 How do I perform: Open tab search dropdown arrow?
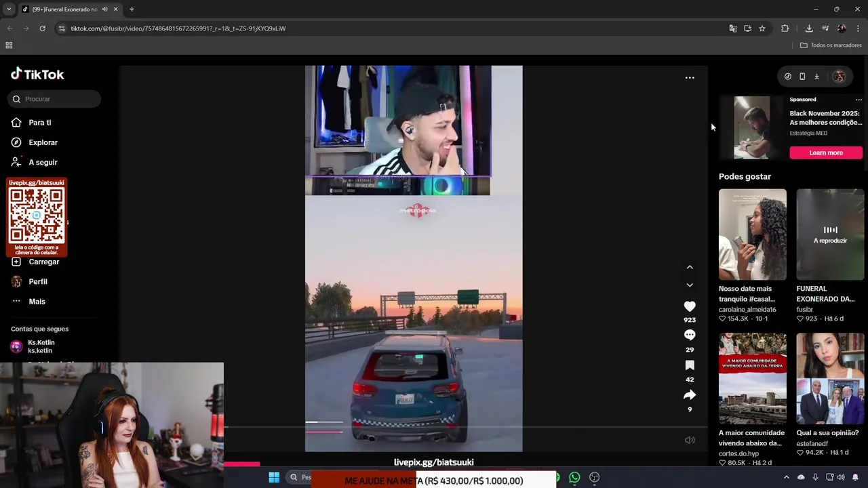click(x=9, y=9)
